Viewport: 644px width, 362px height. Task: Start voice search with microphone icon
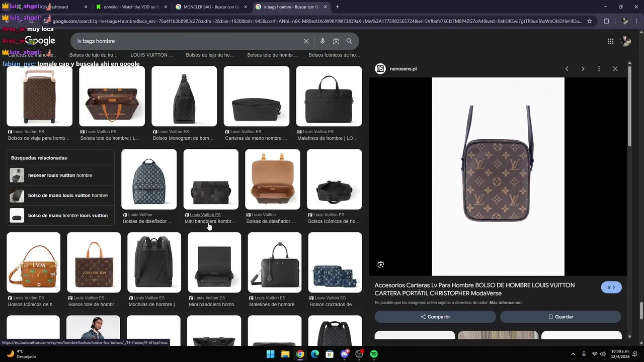coord(323,41)
